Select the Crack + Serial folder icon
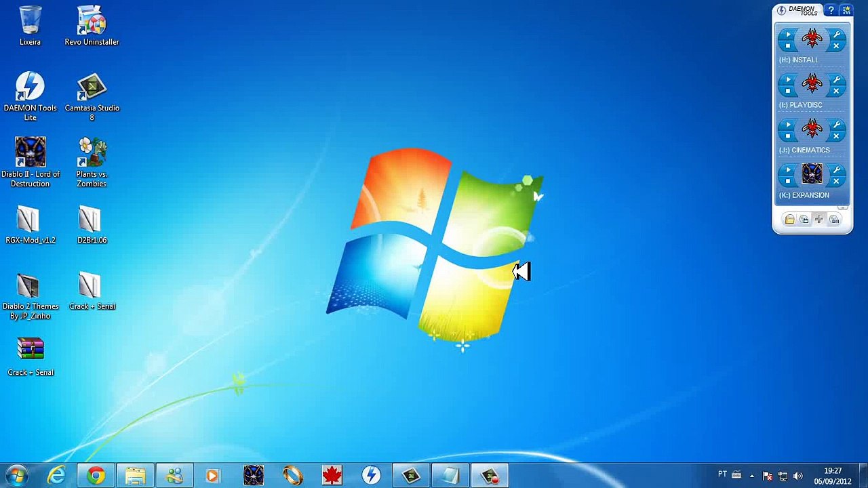Image resolution: width=868 pixels, height=488 pixels. pos(92,291)
